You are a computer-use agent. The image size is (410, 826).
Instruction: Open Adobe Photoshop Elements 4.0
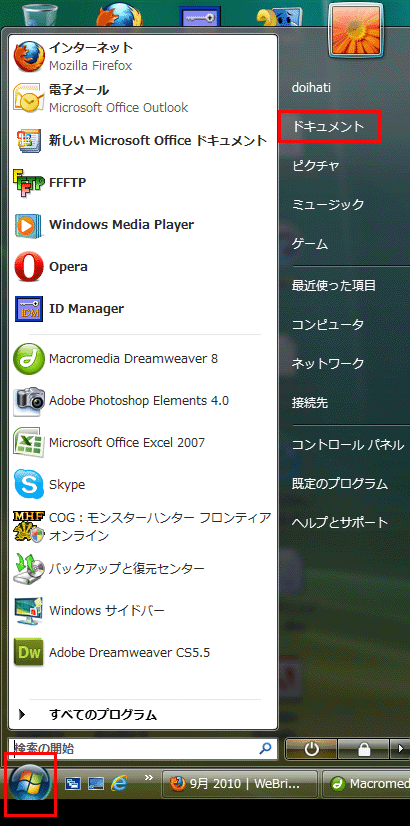142,401
